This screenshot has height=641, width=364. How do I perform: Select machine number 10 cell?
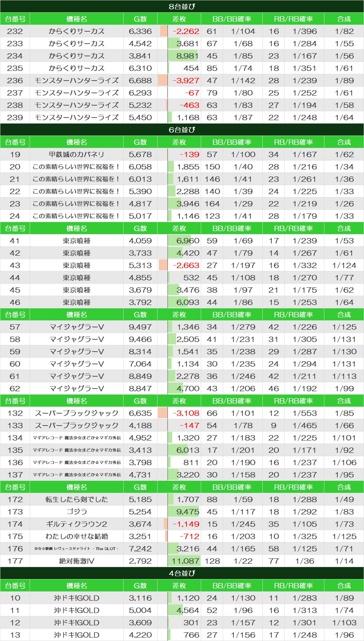tap(15, 598)
